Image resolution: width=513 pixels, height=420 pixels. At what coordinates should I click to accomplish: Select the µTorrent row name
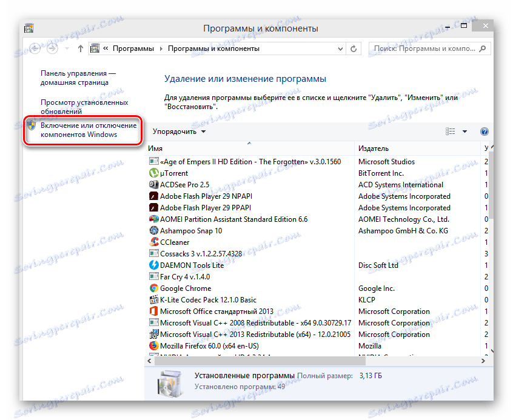tap(174, 173)
